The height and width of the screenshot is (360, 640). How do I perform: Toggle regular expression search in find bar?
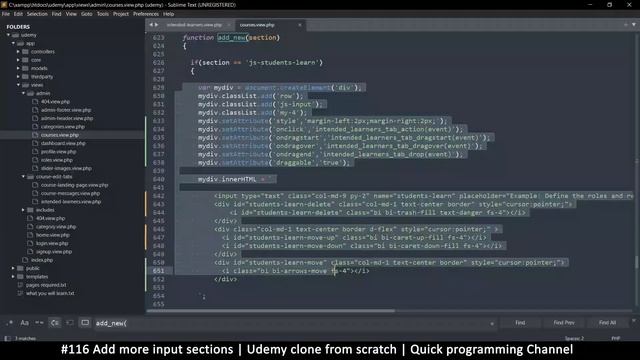(9, 323)
